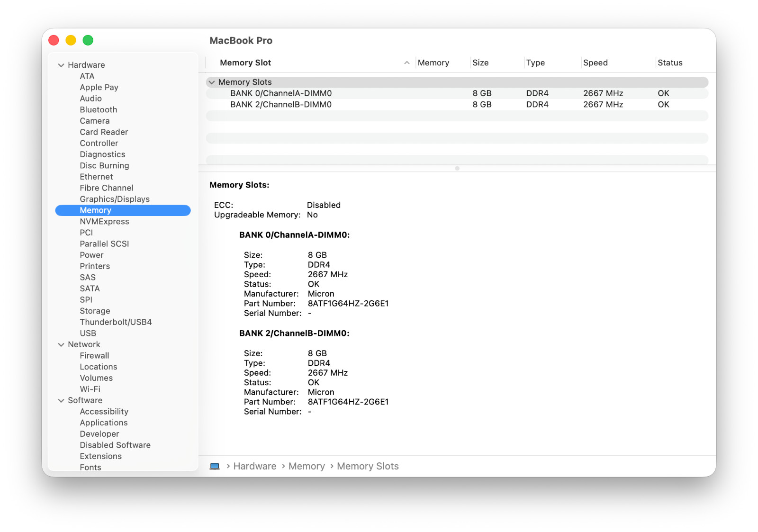Screen dimensions: 758x532
Task: Select Apple Pay in the sidebar
Action: [99, 87]
